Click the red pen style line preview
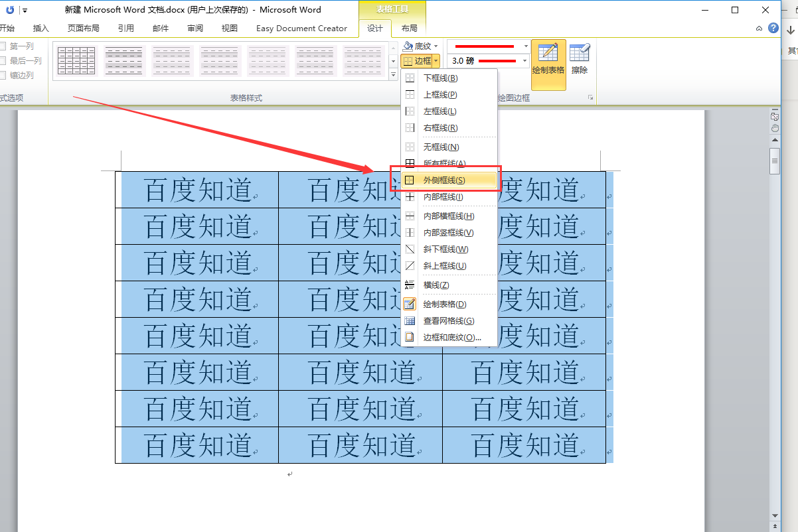 (485, 46)
